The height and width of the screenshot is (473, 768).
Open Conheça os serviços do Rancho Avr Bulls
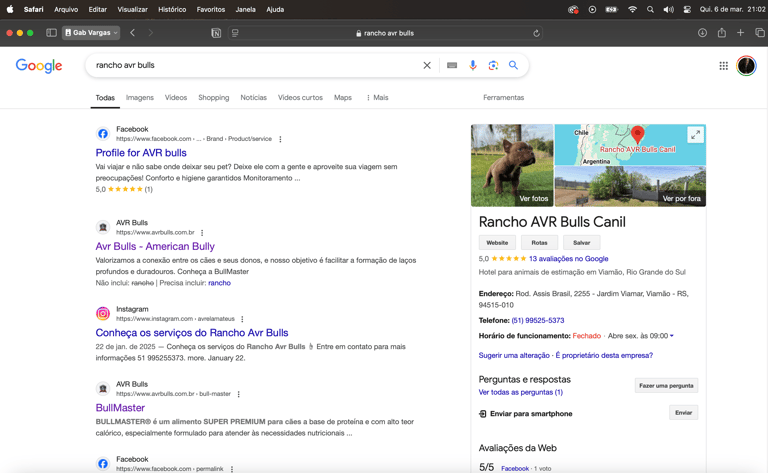(192, 333)
